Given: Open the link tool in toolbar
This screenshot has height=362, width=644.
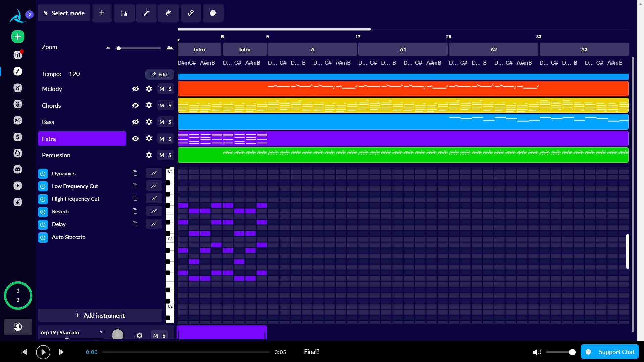Looking at the screenshot, I should click(191, 13).
